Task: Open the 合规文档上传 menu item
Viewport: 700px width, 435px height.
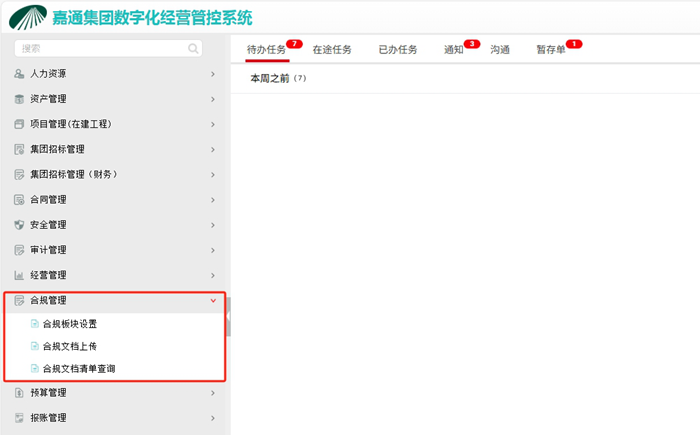Action: [x=69, y=346]
